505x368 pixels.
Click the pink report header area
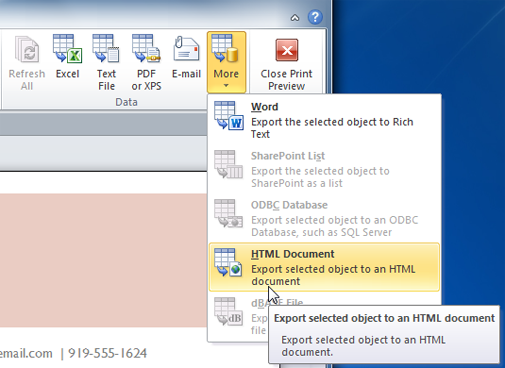tap(103, 260)
